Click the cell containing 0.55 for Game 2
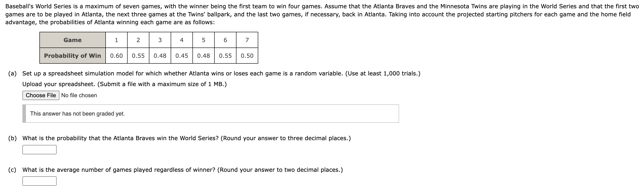644x194 pixels. pos(138,56)
